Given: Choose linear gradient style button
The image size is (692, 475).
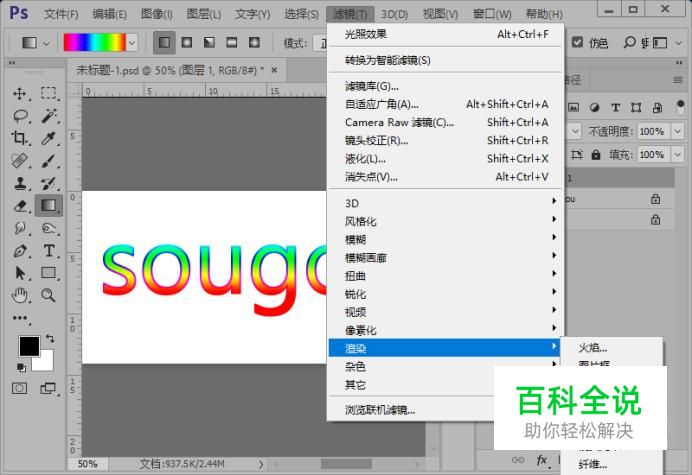Looking at the screenshot, I should (x=164, y=42).
